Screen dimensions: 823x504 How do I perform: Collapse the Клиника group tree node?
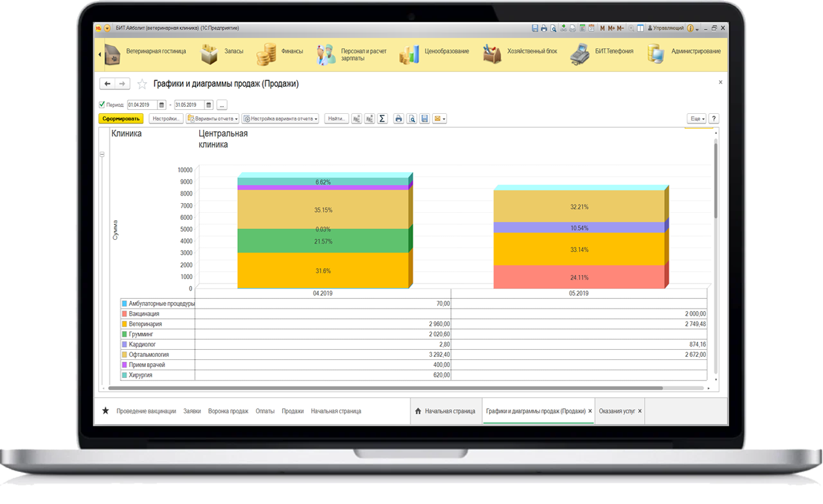(x=102, y=155)
